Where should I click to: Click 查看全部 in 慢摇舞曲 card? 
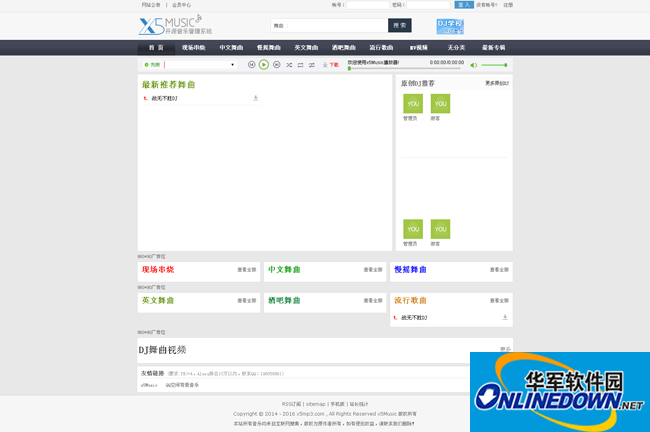point(499,270)
